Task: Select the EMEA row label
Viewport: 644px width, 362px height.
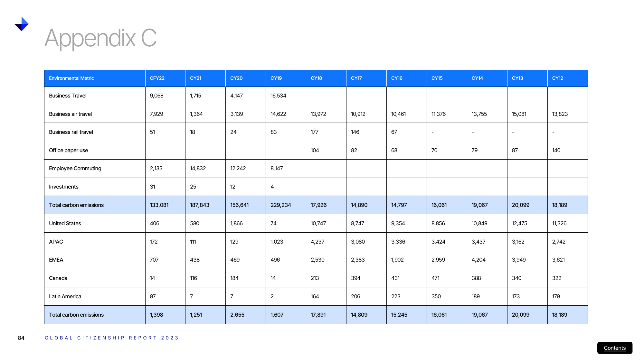Action: [56, 260]
